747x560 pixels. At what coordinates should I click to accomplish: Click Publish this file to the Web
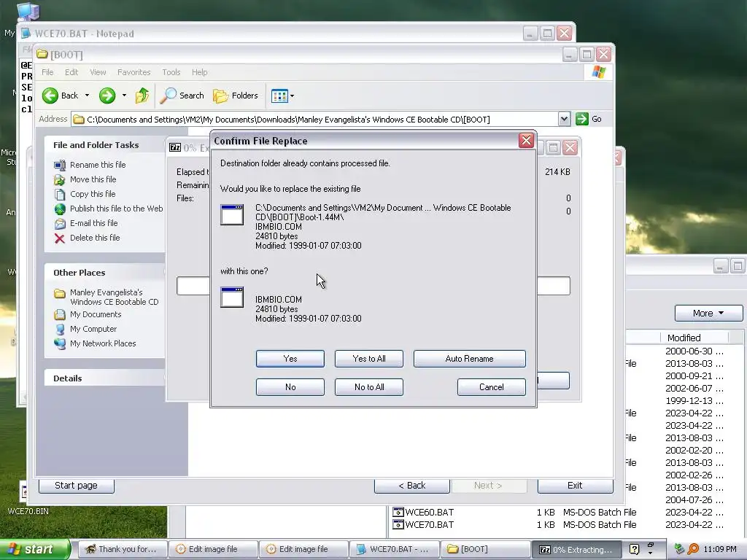[116, 209]
